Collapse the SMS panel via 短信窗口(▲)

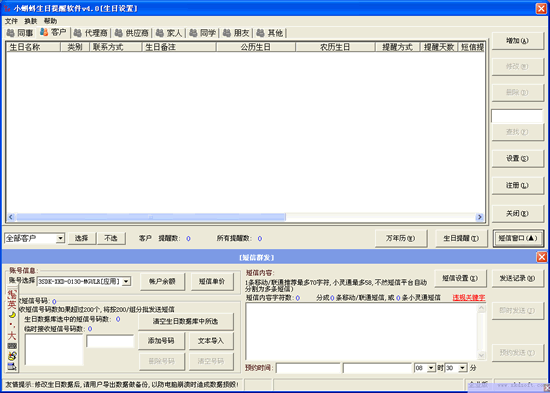[x=518, y=239]
